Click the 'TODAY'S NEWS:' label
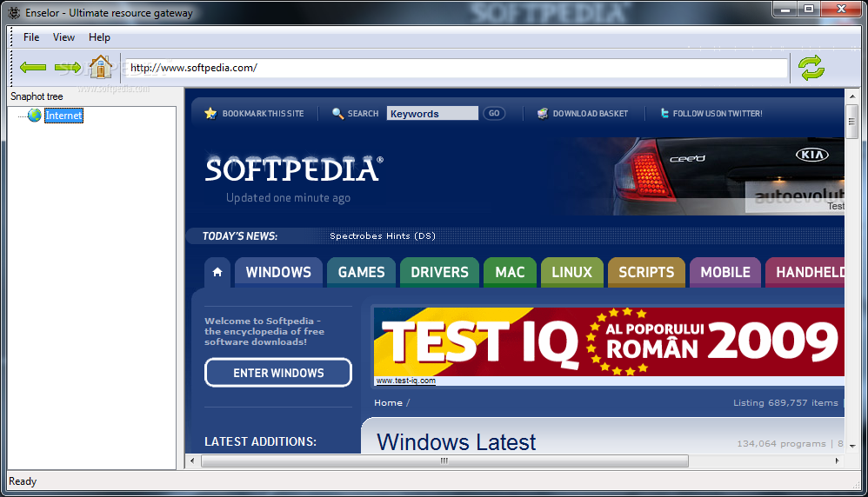This screenshot has width=868, height=497. point(240,236)
